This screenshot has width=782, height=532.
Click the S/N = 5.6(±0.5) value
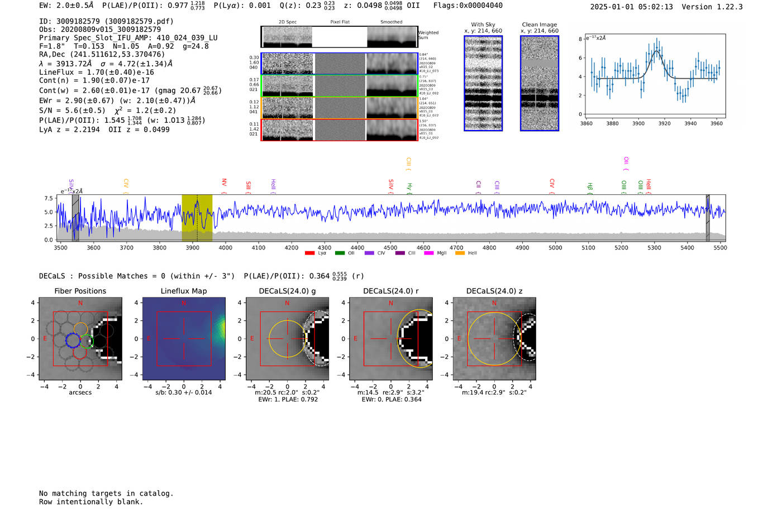coord(72,111)
